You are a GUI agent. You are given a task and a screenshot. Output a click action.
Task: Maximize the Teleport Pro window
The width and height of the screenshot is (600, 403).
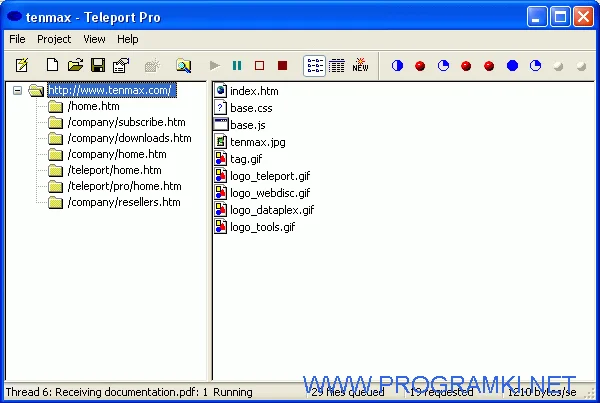coord(560,17)
